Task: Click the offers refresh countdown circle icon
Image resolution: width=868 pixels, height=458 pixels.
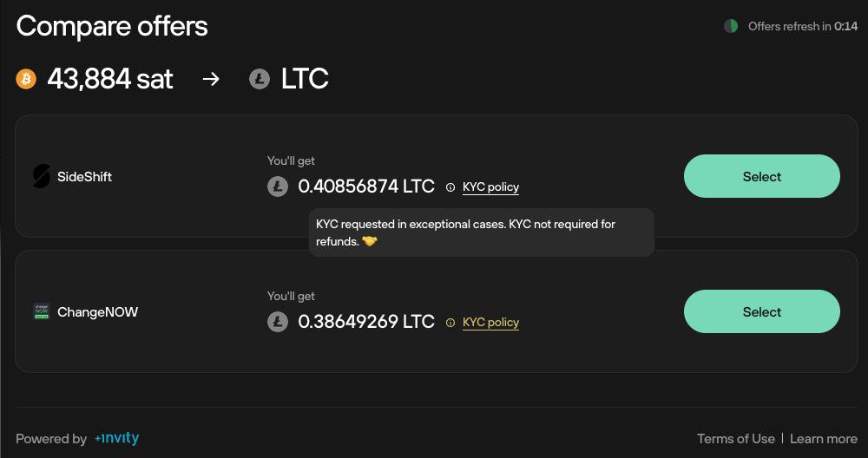Action: [731, 26]
